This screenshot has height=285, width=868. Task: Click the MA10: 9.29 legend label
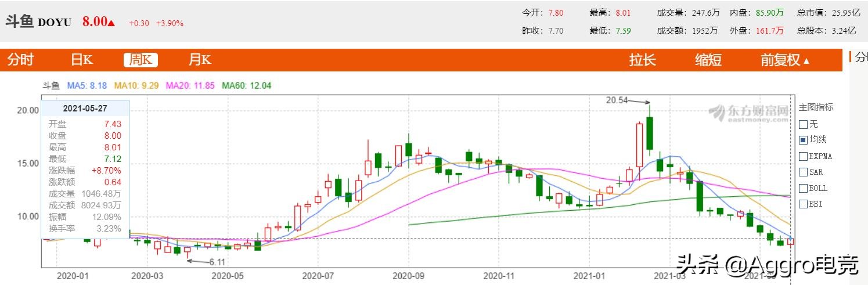[136, 85]
